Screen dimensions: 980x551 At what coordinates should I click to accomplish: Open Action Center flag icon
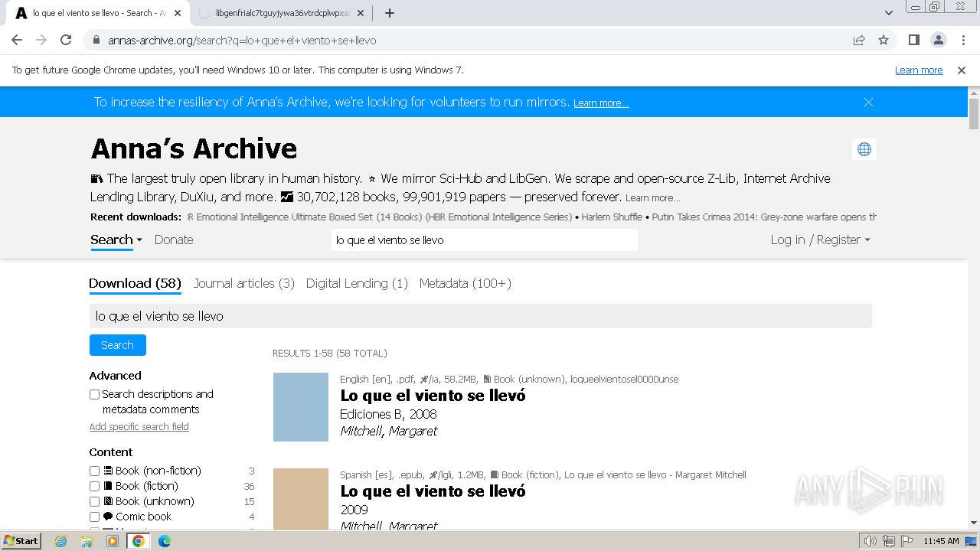[x=906, y=541]
